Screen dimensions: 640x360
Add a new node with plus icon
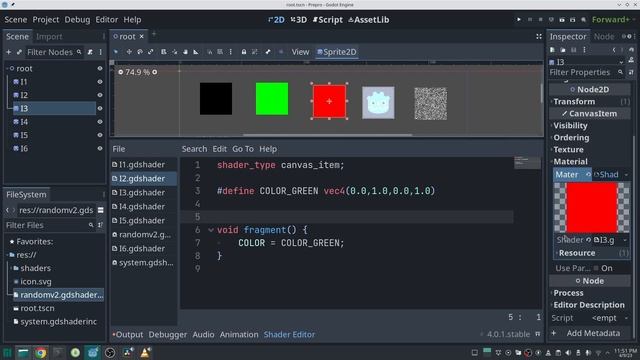click(x=9, y=52)
